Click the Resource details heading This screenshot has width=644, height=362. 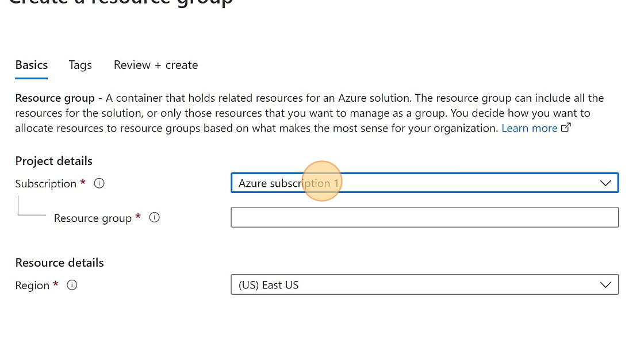pyautogui.click(x=60, y=263)
